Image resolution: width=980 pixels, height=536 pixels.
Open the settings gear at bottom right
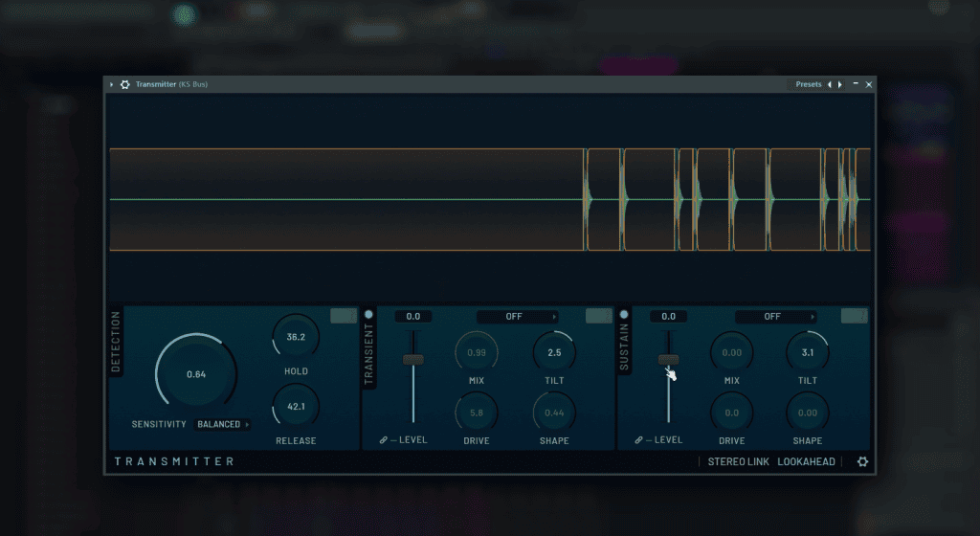click(862, 461)
